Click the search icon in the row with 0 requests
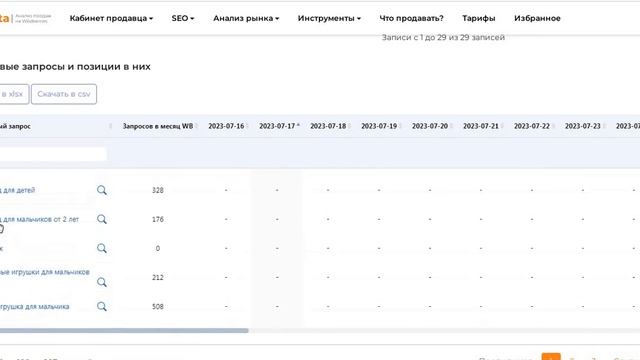 [102, 248]
